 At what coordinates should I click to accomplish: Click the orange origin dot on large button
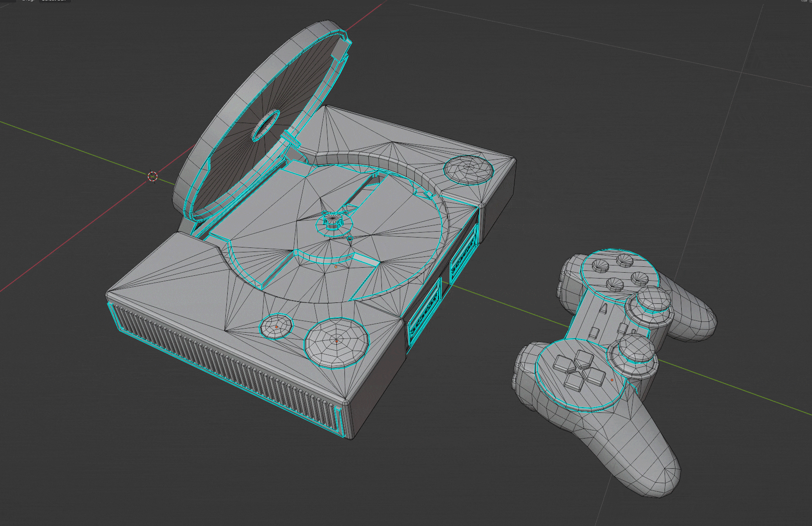coord(336,342)
